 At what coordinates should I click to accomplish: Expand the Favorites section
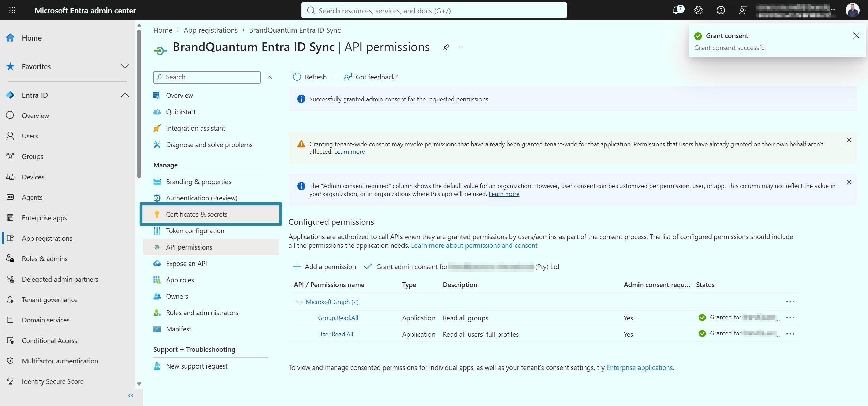pos(125,66)
